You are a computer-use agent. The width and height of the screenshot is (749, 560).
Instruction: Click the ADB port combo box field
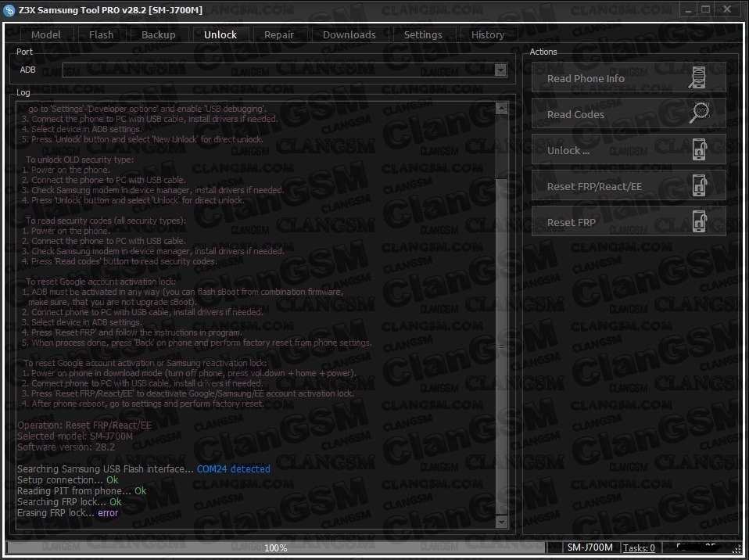coord(285,70)
